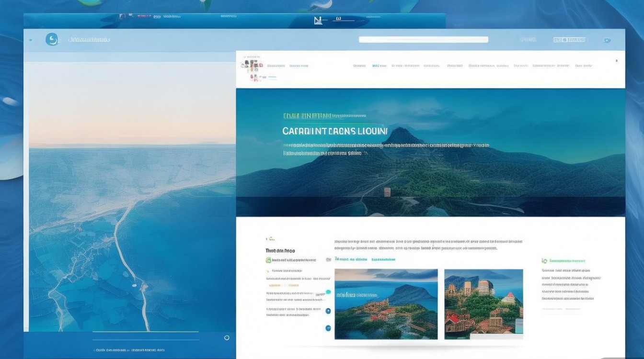Click the white search bar in the blue header
The width and height of the screenshot is (644, 359).
424,40
